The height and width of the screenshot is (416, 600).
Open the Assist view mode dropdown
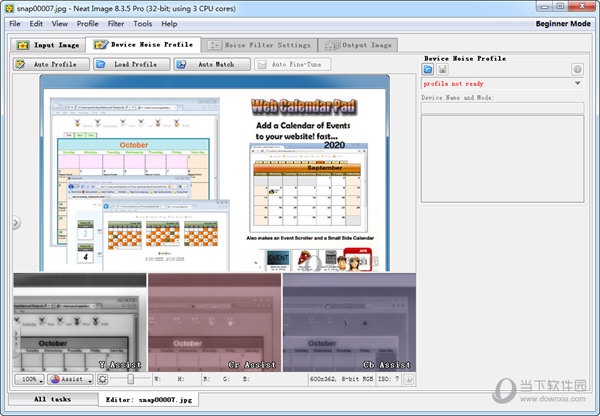coord(70,379)
